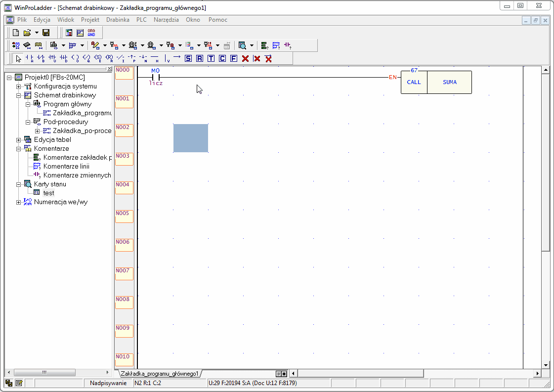Click the project tree view toolbar icon
Image resolution: width=554 pixels, height=392 pixels.
pos(69,33)
